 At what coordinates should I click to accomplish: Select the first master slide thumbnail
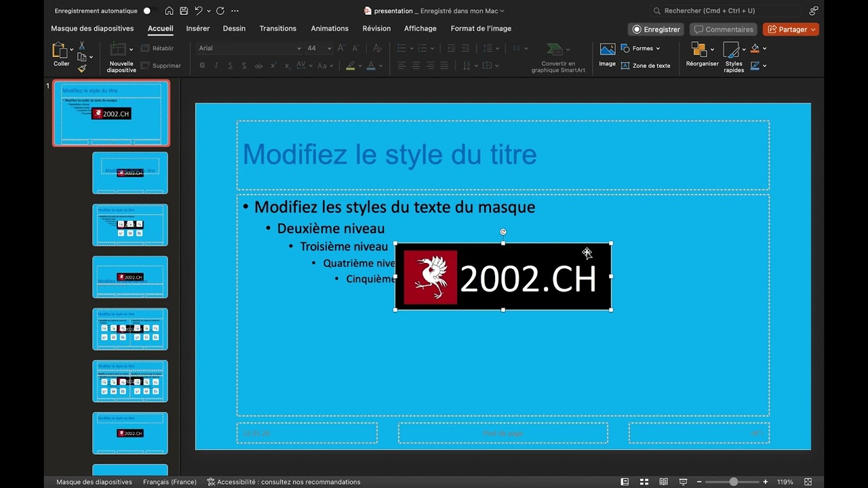(x=111, y=113)
